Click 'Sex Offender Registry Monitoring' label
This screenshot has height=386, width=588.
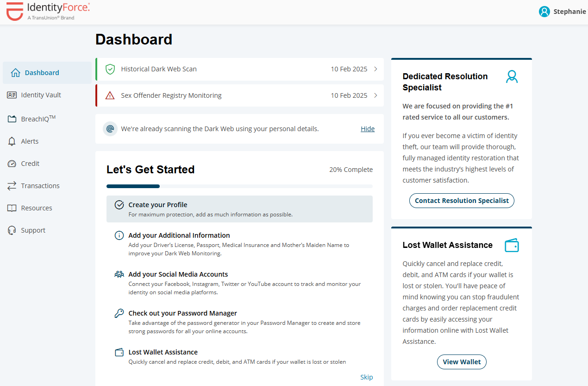point(171,95)
